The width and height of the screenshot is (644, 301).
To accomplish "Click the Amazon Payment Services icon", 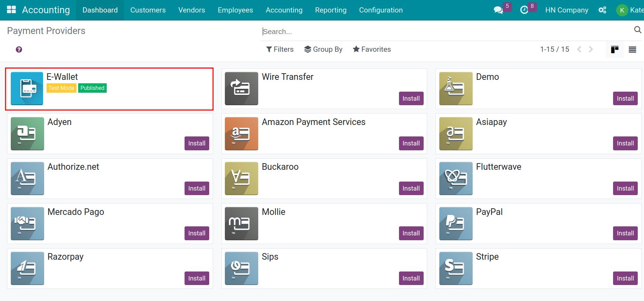I will click(242, 134).
